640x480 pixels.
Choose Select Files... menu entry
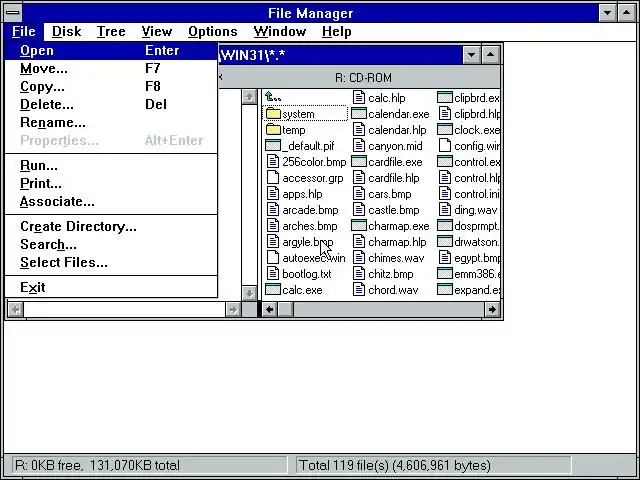click(x=111, y=262)
